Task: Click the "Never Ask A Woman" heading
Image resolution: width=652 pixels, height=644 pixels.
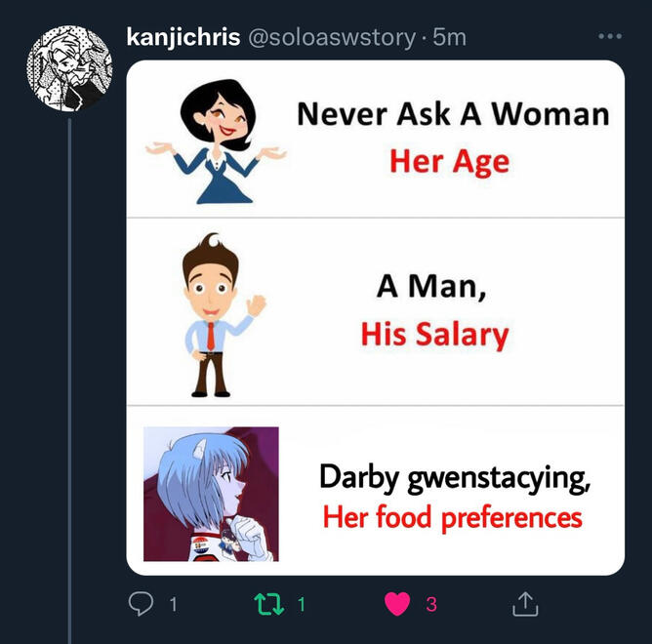Action: point(453,114)
